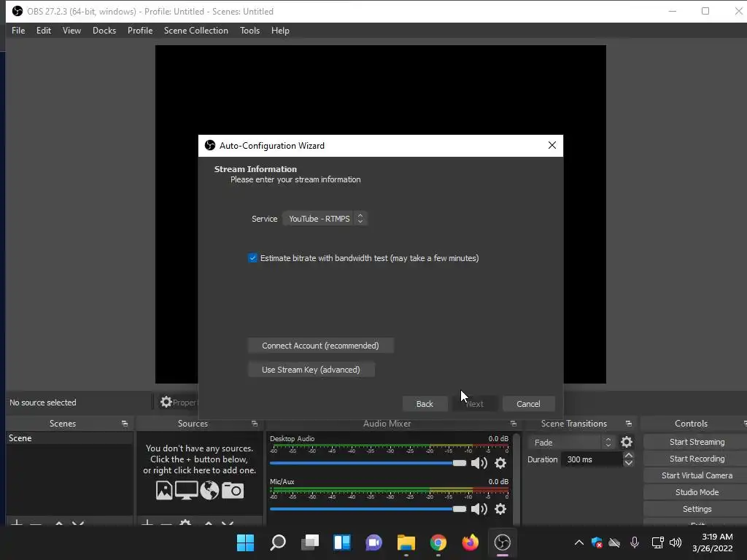Open the clock showing 3:19 AM
The height and width of the screenshot is (560, 747).
[x=712, y=542]
